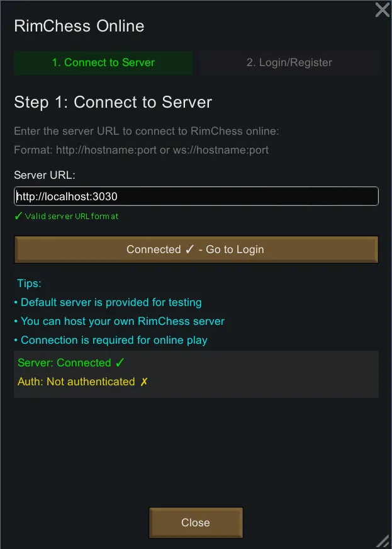Select the Connect to Server tab
Screen dimensions: 392x549
pos(103,62)
